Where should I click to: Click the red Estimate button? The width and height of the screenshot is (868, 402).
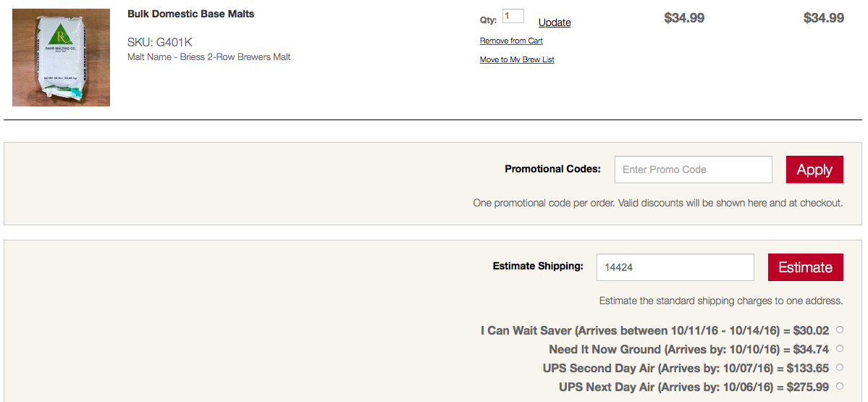pos(806,267)
